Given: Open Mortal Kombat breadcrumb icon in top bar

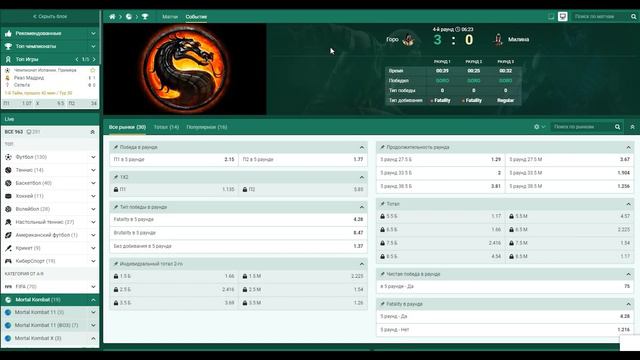Looking at the screenshot, I should coord(129,17).
